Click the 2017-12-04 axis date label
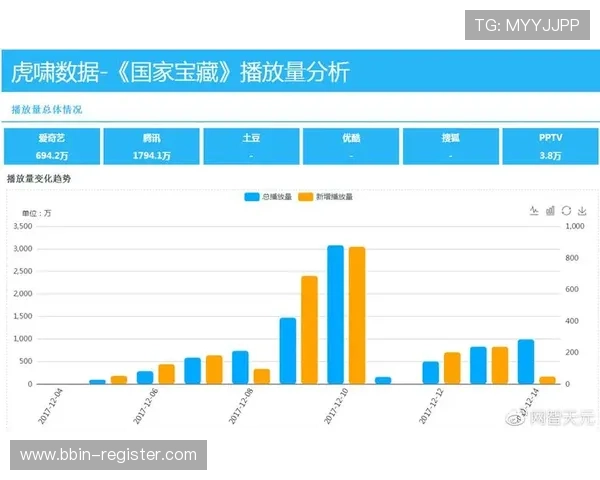The height and width of the screenshot is (480, 600). tap(51, 406)
